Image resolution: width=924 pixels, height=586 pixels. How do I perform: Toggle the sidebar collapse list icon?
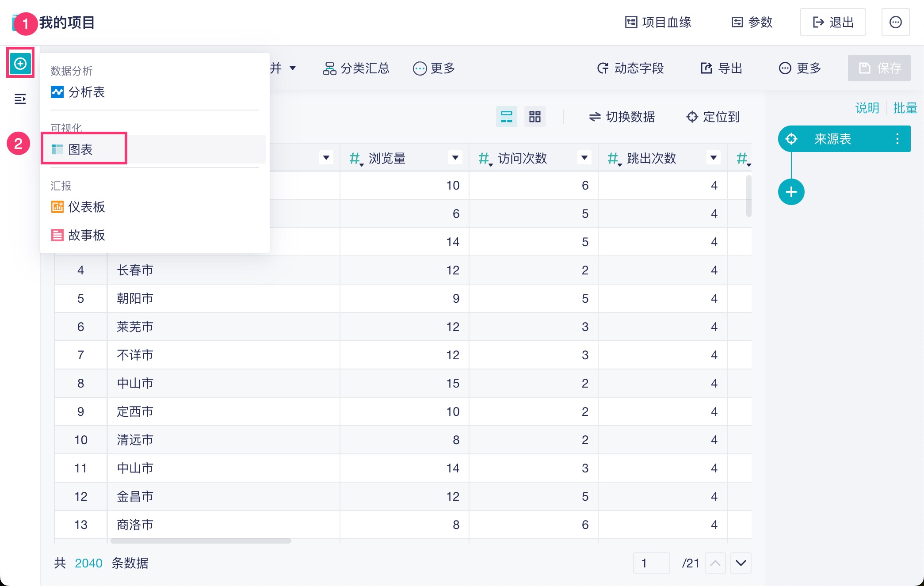(20, 99)
